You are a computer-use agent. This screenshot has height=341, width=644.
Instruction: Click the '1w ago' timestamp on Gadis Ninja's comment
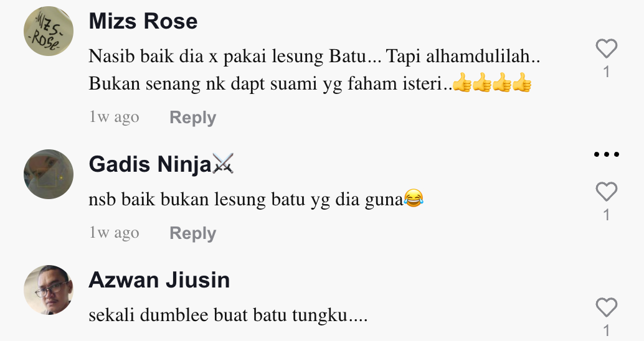(x=114, y=233)
